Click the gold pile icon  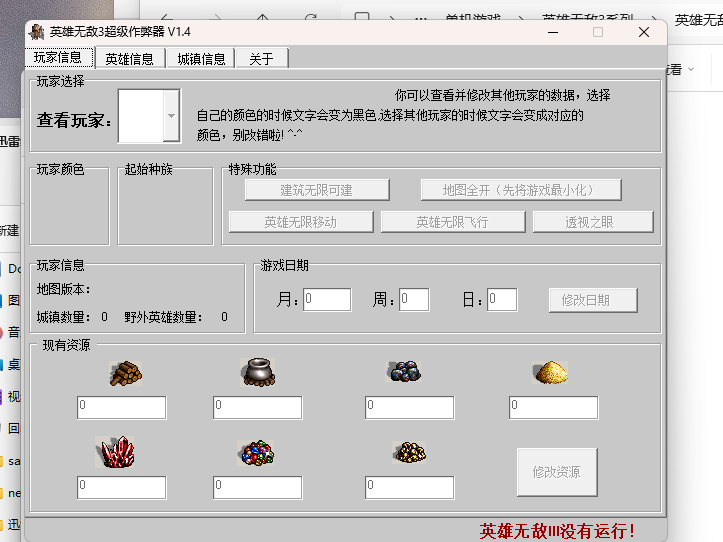[x=409, y=452]
